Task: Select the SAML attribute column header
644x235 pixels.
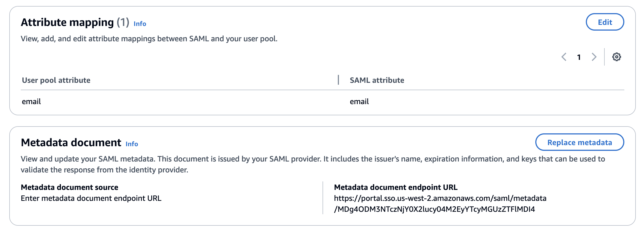Action: click(x=377, y=80)
